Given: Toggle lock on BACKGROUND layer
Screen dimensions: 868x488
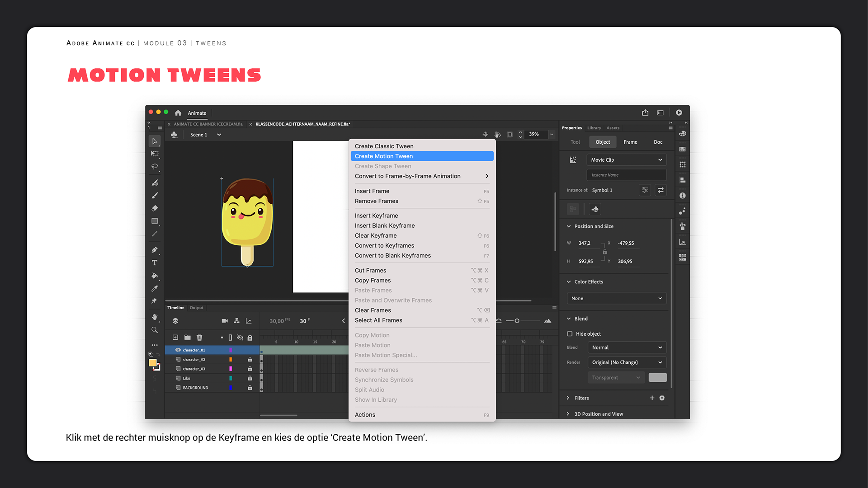Looking at the screenshot, I should click(250, 388).
